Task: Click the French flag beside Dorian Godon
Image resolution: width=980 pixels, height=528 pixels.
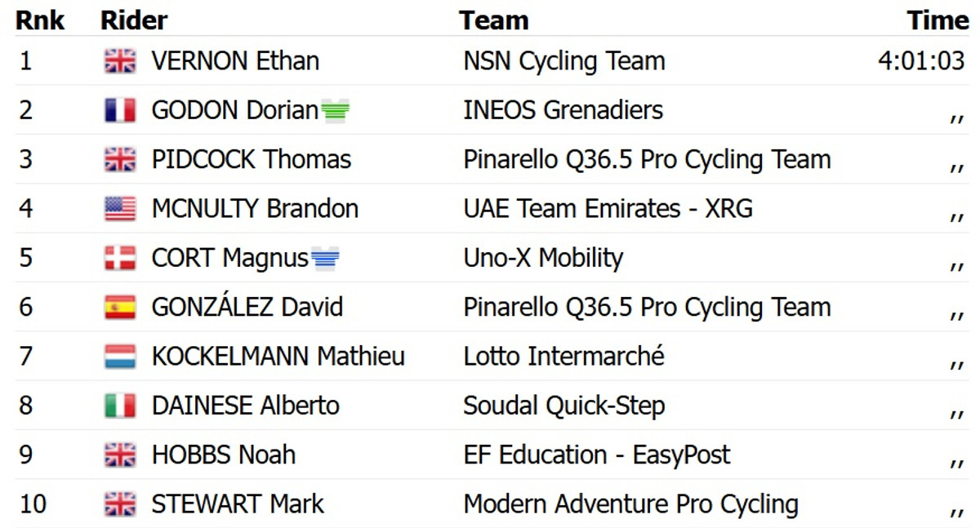Action: (x=120, y=110)
